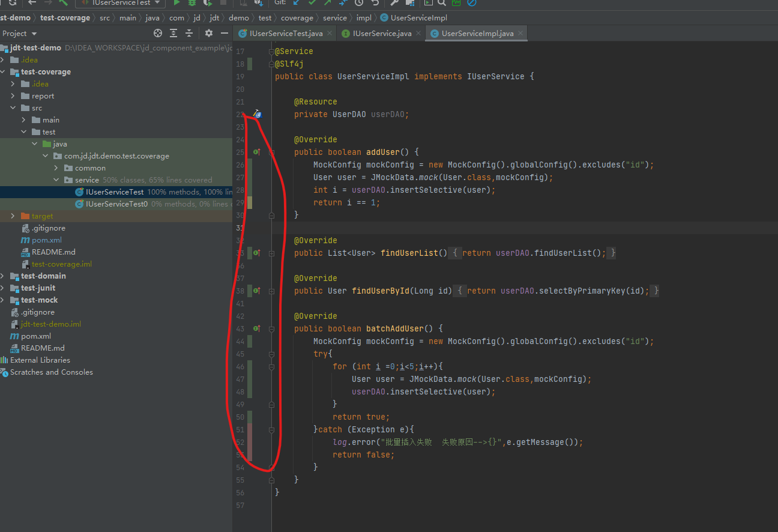Click the implements gutter icon for findUserList
Viewport: 778px width, 532px height.
tap(256, 253)
